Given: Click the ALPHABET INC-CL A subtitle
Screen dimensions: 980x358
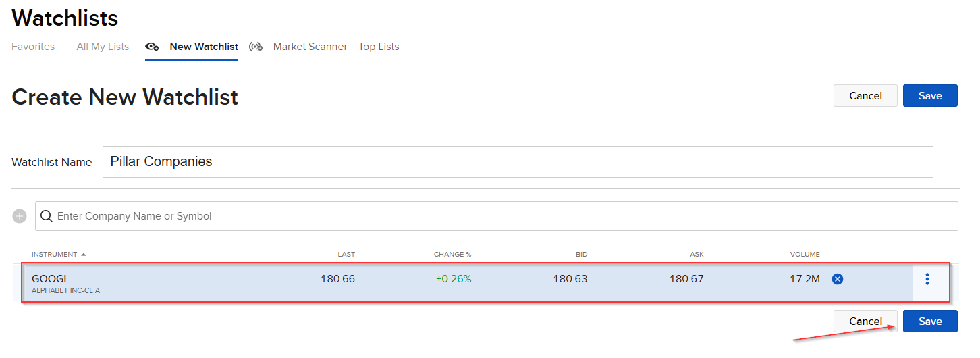Looking at the screenshot, I should (x=65, y=291).
